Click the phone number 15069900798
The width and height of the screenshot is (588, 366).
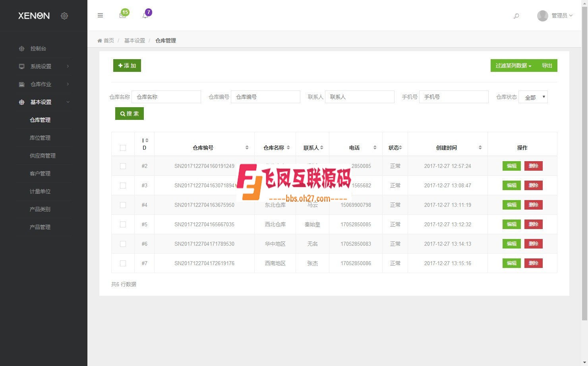coord(356,205)
